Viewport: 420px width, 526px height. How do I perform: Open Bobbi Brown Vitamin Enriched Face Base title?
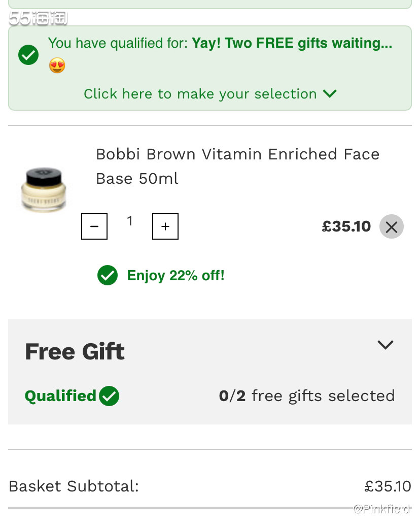coord(238,167)
